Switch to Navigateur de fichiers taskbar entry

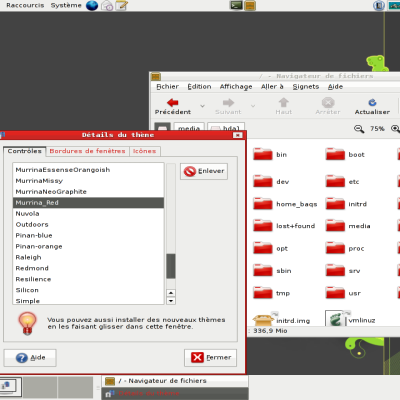[x=175, y=381]
